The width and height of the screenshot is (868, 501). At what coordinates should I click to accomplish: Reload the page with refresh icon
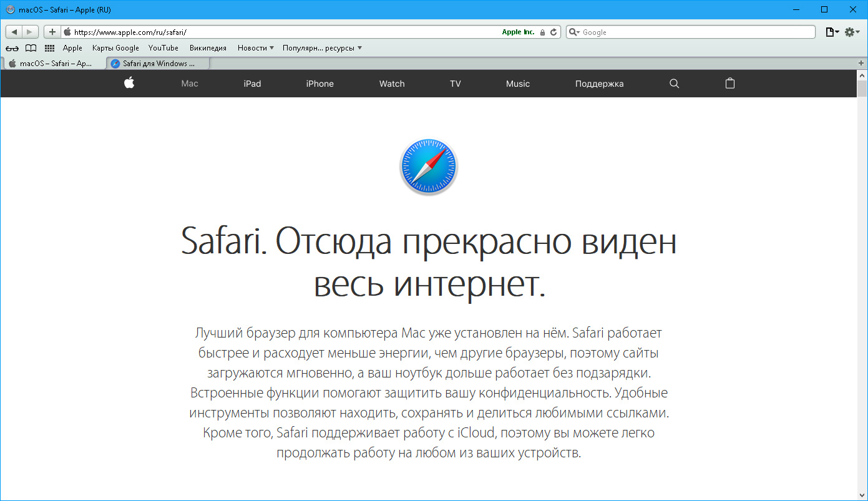(553, 32)
